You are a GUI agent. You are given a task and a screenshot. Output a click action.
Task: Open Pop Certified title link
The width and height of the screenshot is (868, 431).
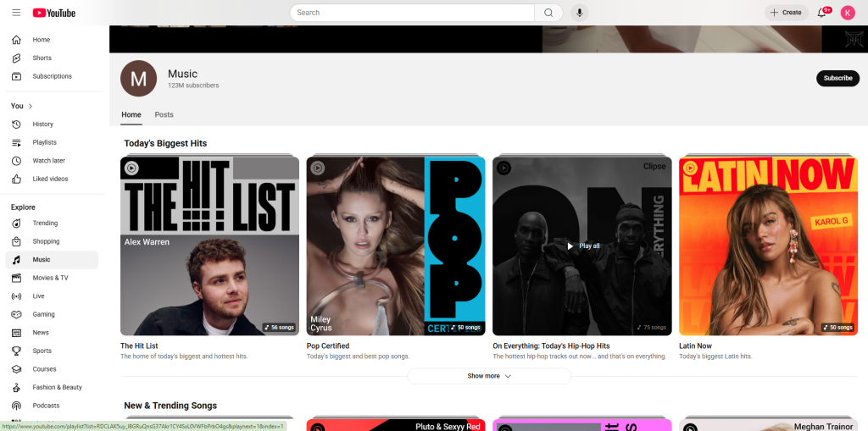(x=328, y=346)
